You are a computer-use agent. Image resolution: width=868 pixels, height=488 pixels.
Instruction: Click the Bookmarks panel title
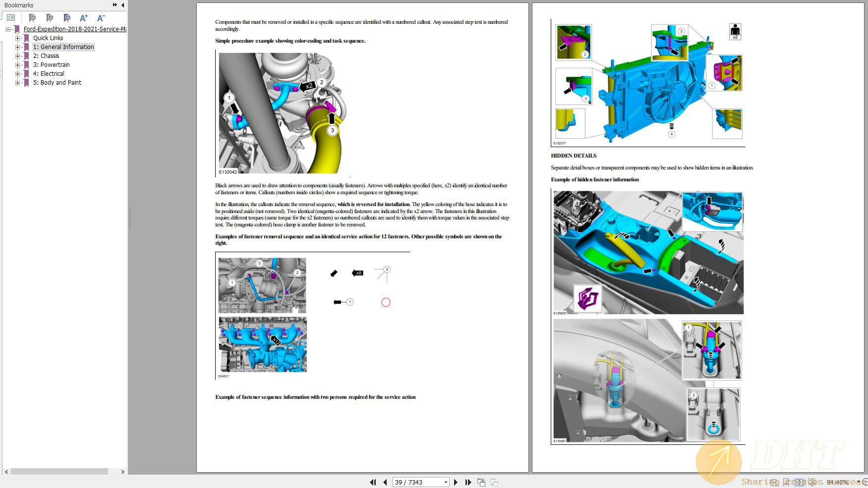[x=19, y=5]
